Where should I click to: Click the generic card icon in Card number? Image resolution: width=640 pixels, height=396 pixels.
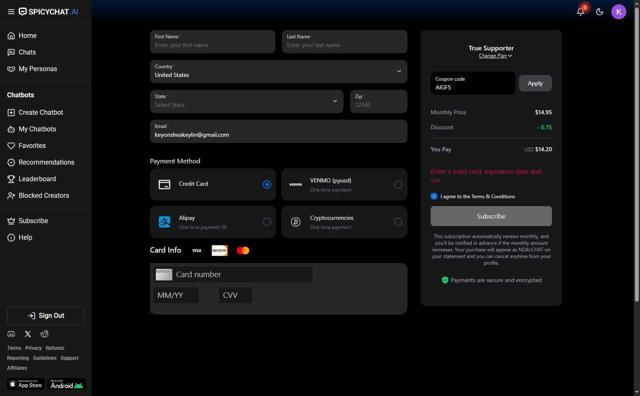pos(164,274)
